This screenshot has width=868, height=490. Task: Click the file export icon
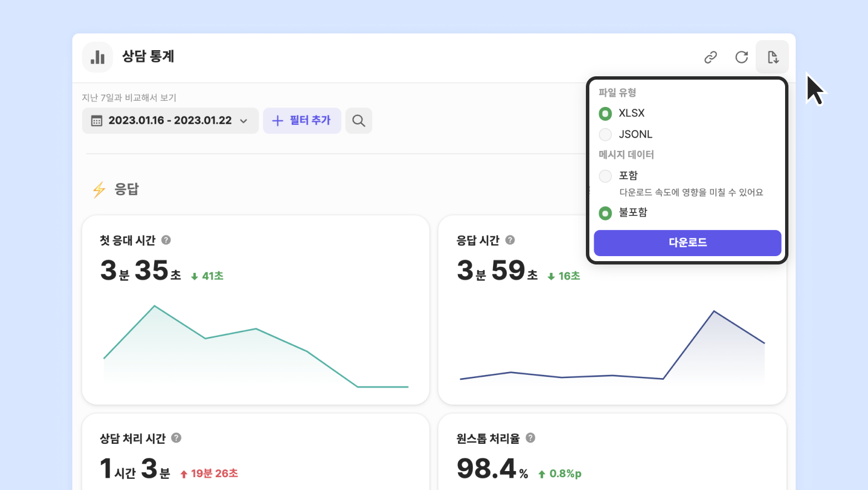772,57
